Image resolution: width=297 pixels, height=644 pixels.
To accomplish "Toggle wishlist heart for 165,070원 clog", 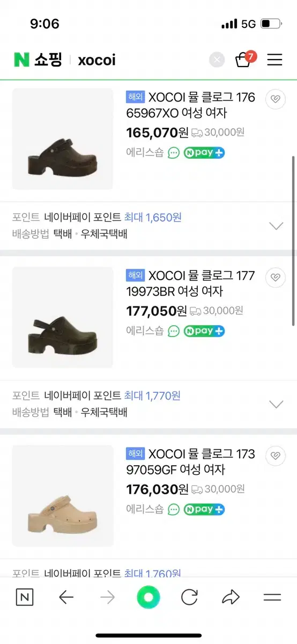I will (x=276, y=99).
